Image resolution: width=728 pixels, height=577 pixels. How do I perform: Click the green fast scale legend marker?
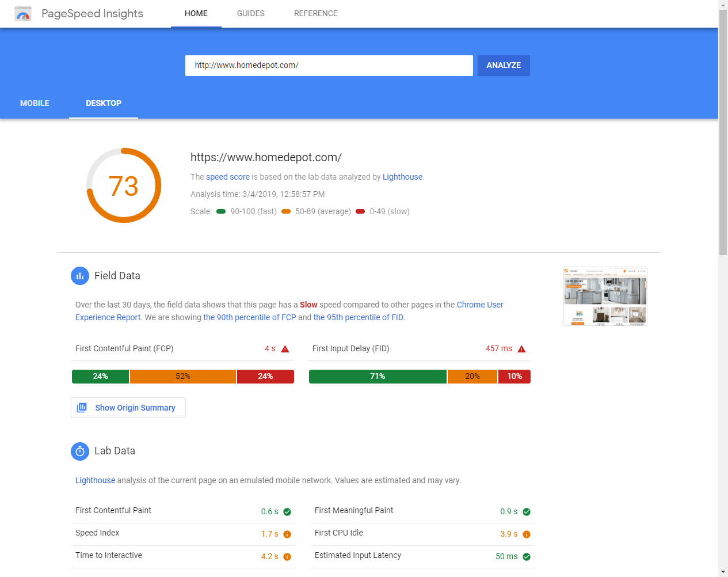point(221,211)
